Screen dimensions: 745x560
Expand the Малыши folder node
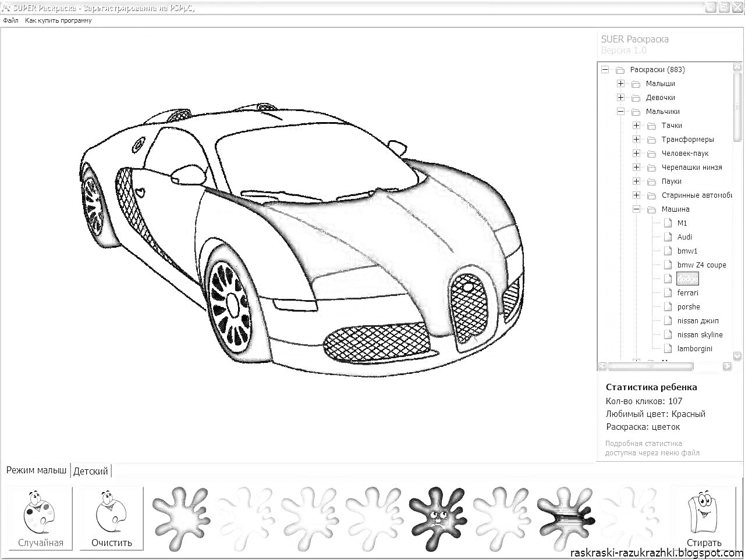[x=620, y=84]
